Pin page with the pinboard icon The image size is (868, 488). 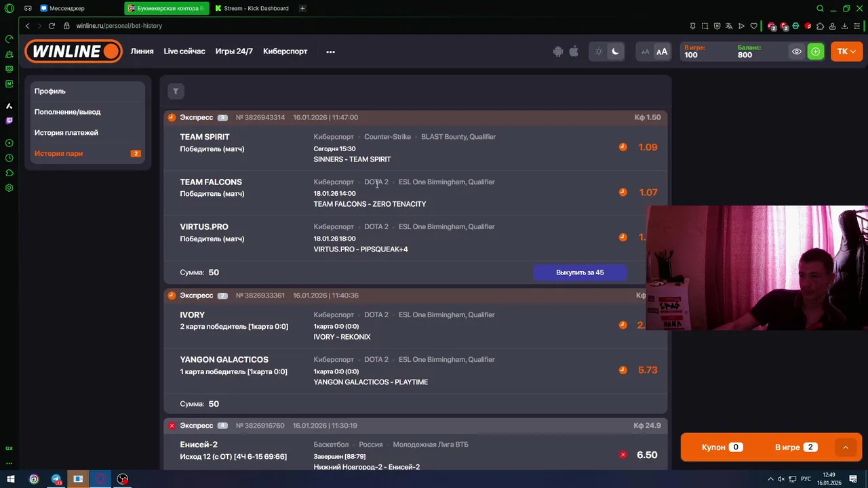(x=692, y=26)
